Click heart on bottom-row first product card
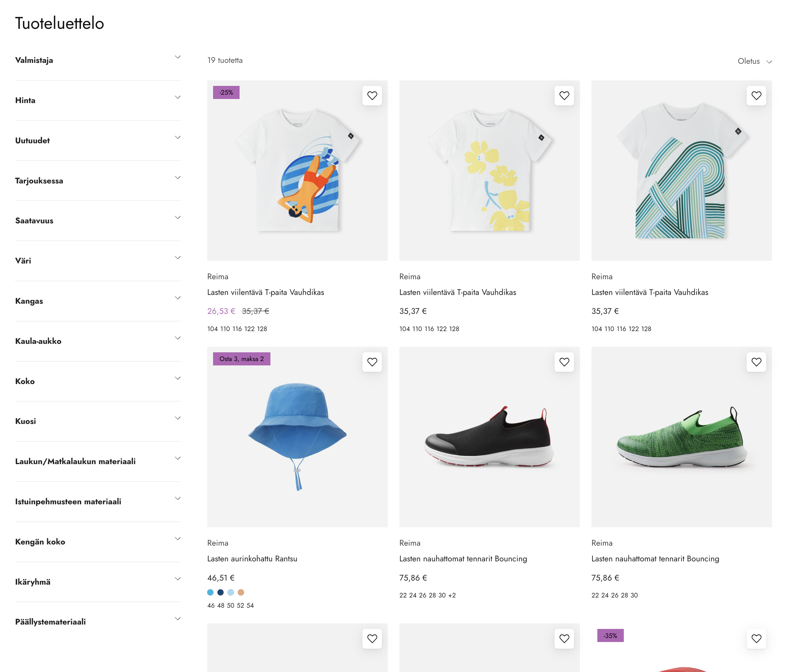Screen dimensions: 797x672 (x=372, y=639)
